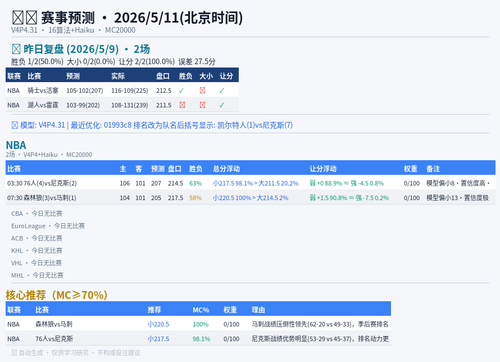Click the predicted total 205
The width and height of the screenshot is (500, 362).
(x=156, y=198)
